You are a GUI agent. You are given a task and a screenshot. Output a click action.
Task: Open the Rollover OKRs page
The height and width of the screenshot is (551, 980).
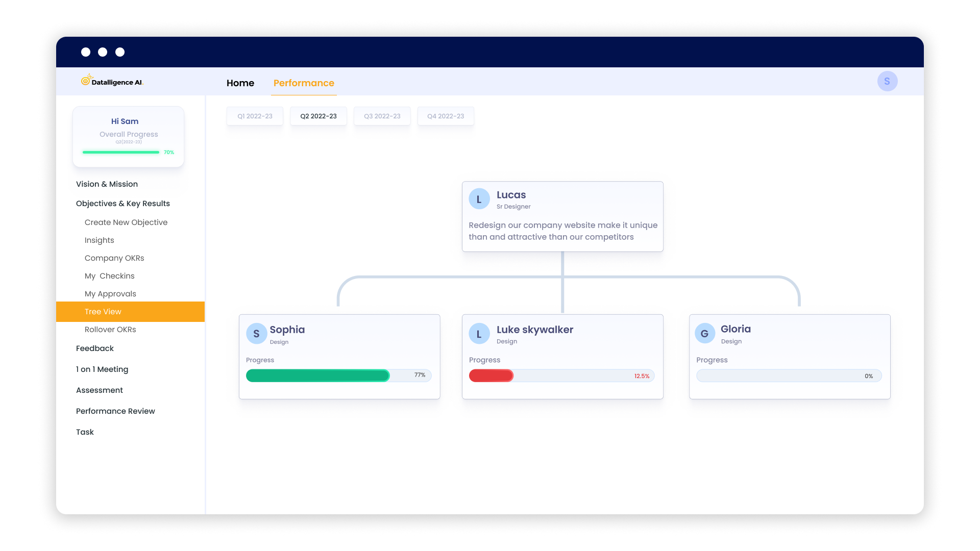coord(110,329)
